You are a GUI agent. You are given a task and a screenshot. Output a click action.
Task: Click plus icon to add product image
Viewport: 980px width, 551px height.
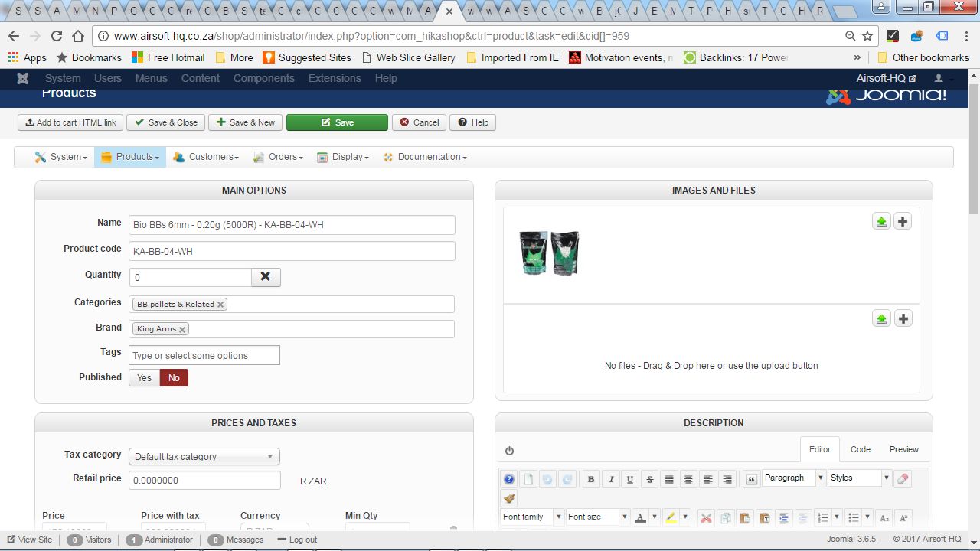coord(903,221)
